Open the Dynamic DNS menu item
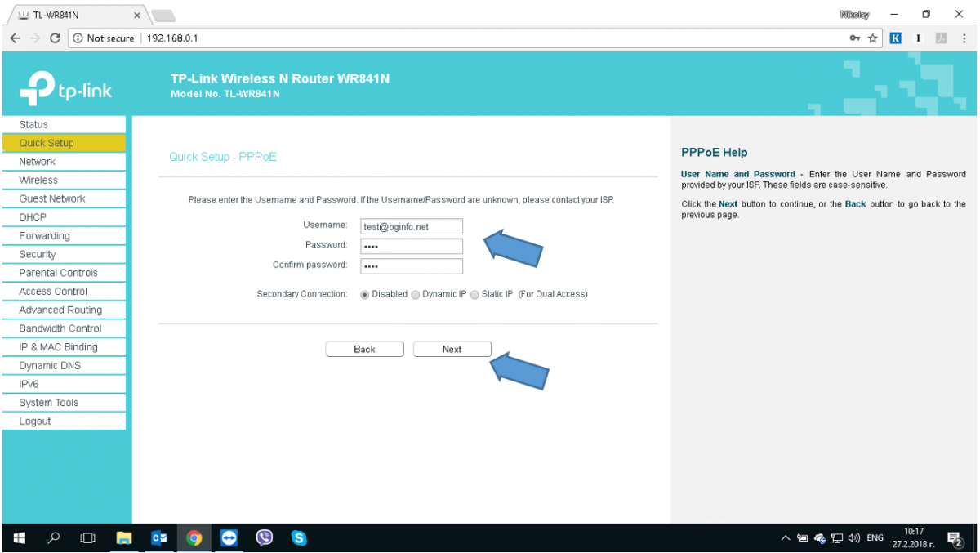Viewport: 980px width, 553px height. [x=64, y=366]
